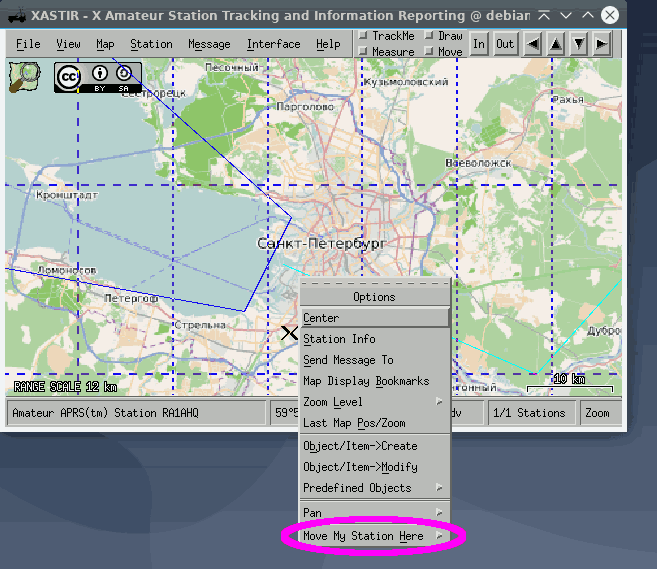657x569 pixels.
Task: Expand the Zoom Level submenu
Action: [375, 402]
